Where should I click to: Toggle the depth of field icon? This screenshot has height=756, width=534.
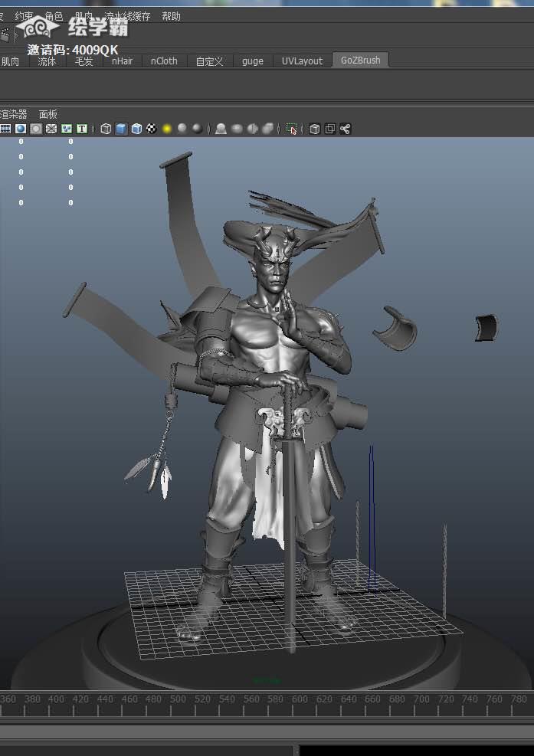pyautogui.click(x=267, y=129)
